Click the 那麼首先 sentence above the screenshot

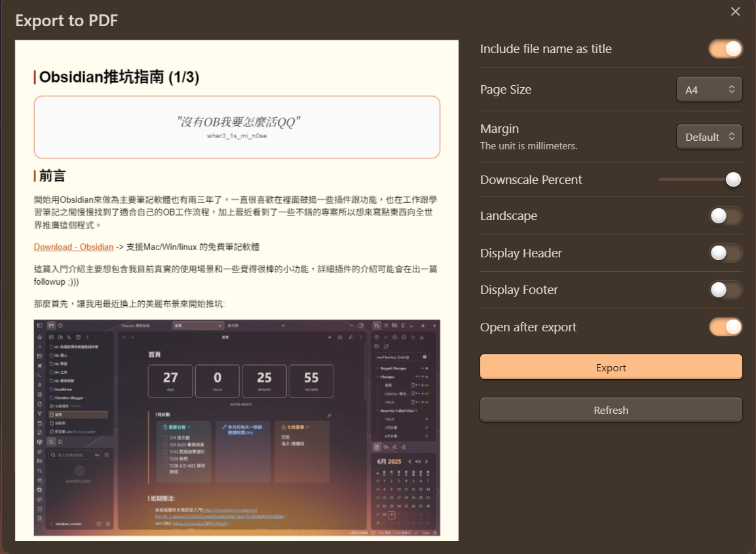(129, 304)
